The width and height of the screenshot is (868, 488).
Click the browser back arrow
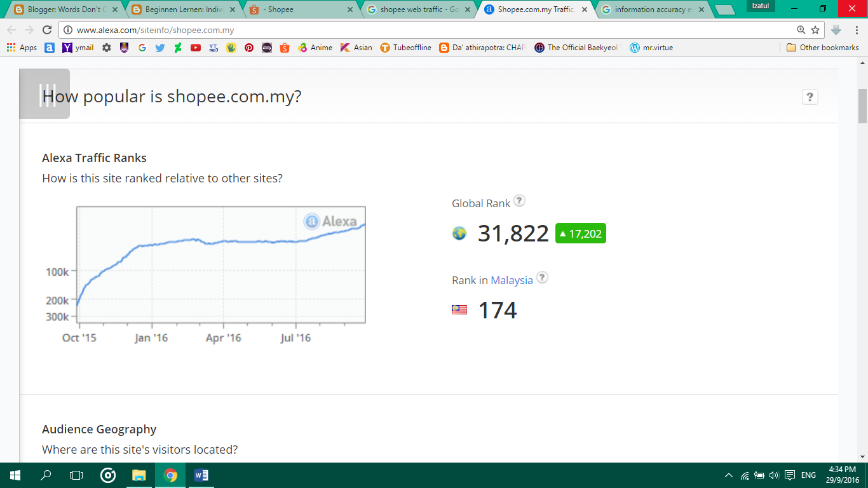pos(11,30)
